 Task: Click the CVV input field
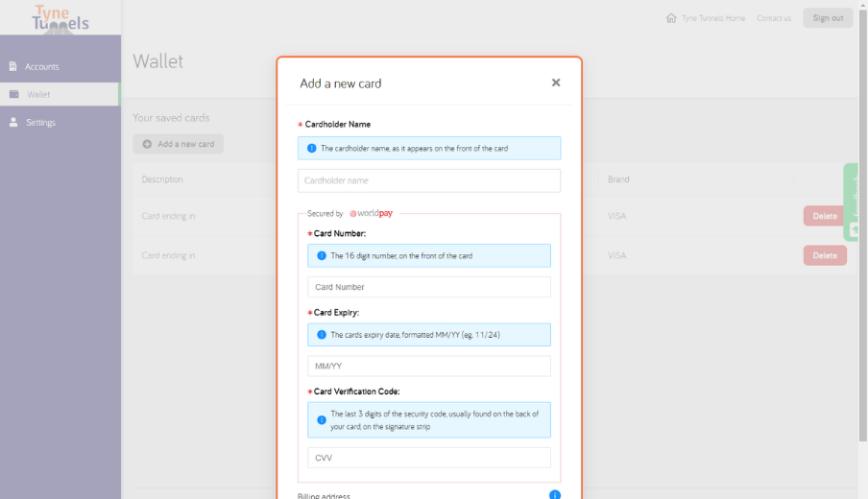tap(429, 458)
